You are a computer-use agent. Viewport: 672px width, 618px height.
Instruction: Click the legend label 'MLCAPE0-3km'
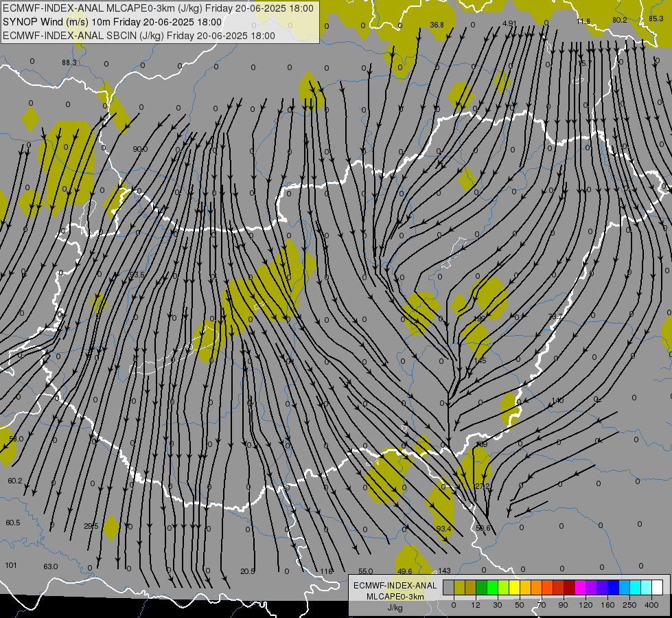pyautogui.click(x=395, y=597)
